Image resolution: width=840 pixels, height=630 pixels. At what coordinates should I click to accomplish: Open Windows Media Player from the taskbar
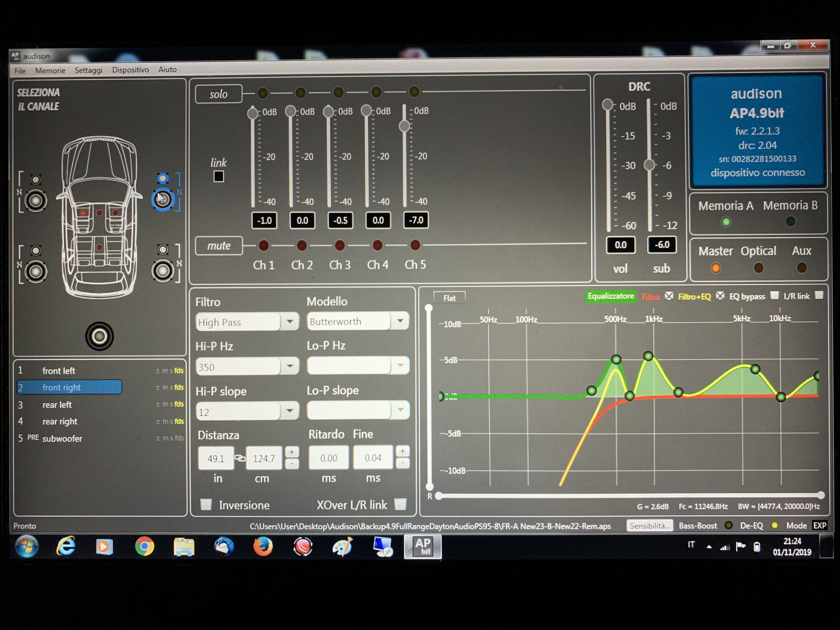(104, 547)
